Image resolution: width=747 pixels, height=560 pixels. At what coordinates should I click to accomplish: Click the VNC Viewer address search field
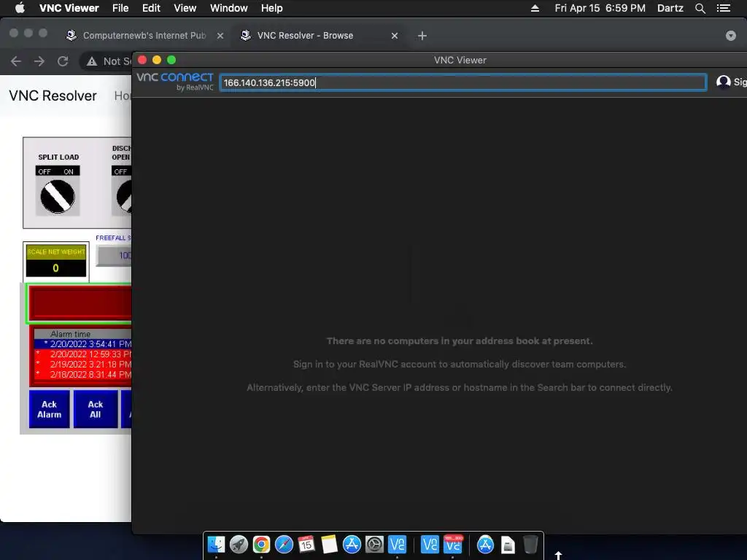click(462, 82)
